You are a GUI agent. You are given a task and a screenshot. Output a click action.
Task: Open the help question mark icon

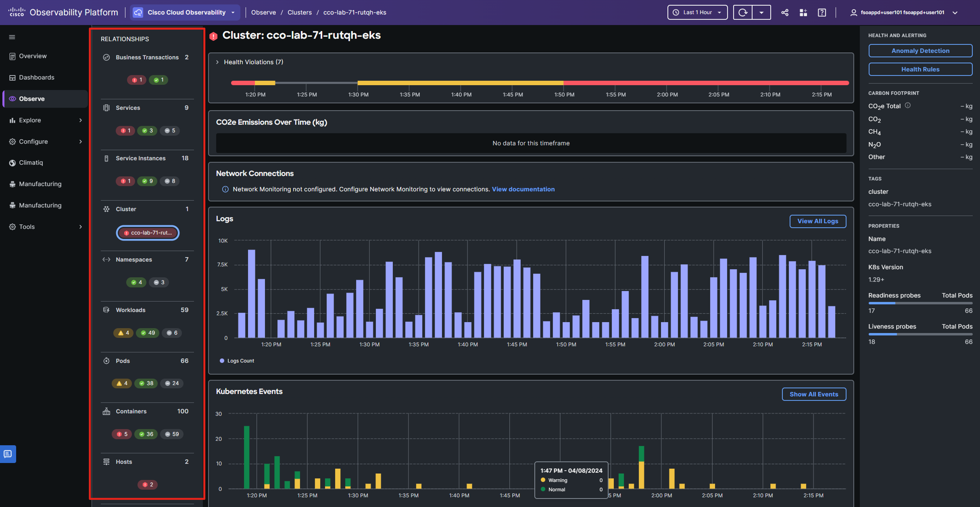[822, 12]
